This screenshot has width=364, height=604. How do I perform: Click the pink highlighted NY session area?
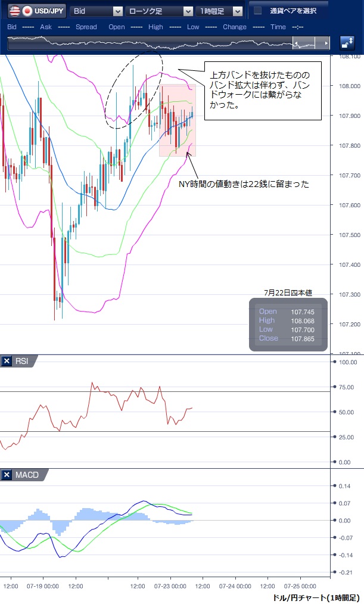click(177, 120)
